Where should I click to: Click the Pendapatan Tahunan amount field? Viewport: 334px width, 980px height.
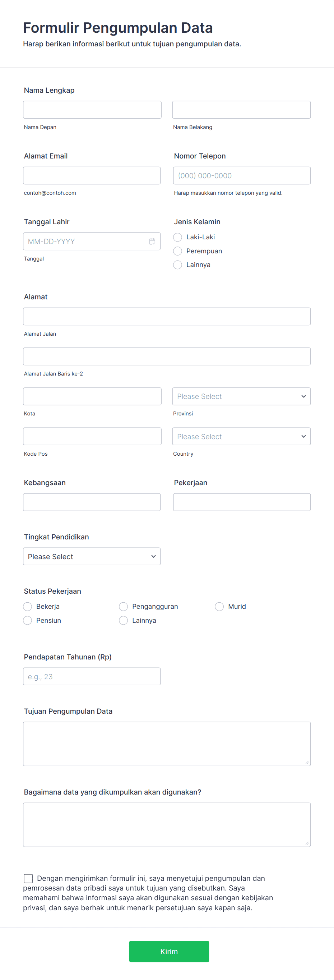point(92,676)
